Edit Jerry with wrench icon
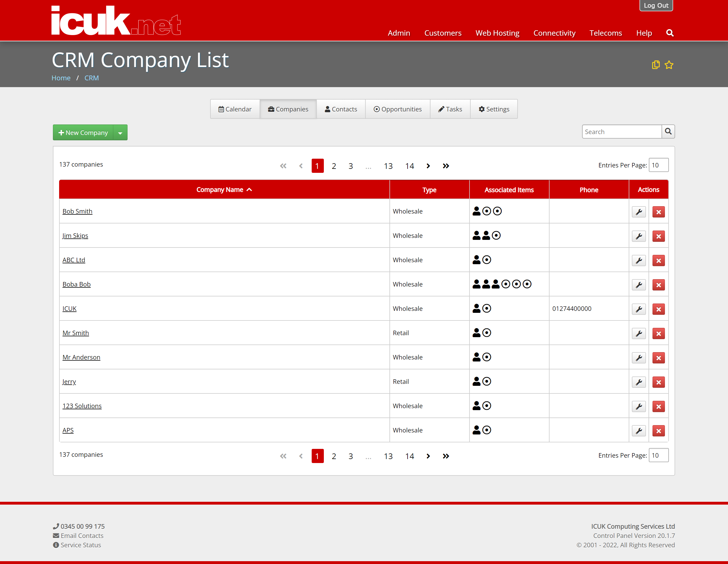 [639, 382]
